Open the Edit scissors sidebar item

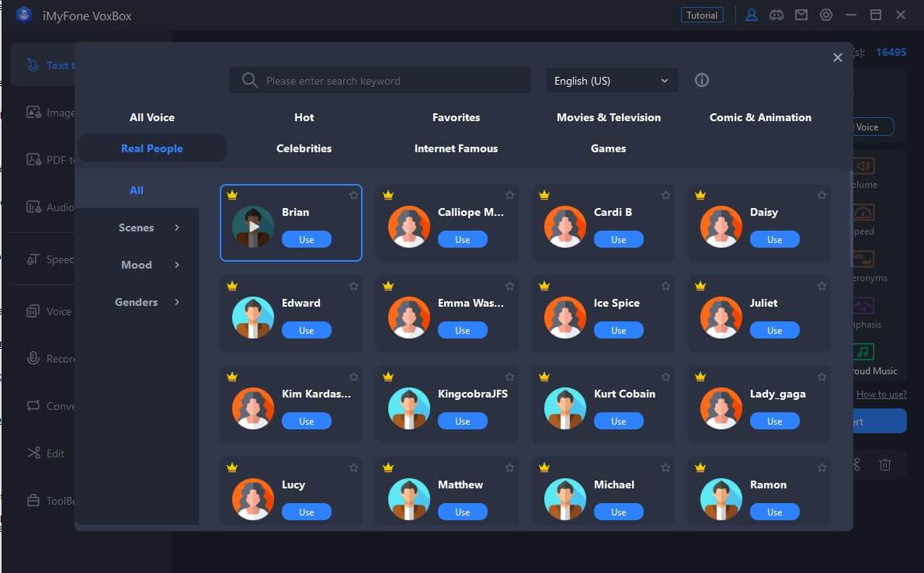coord(33,453)
